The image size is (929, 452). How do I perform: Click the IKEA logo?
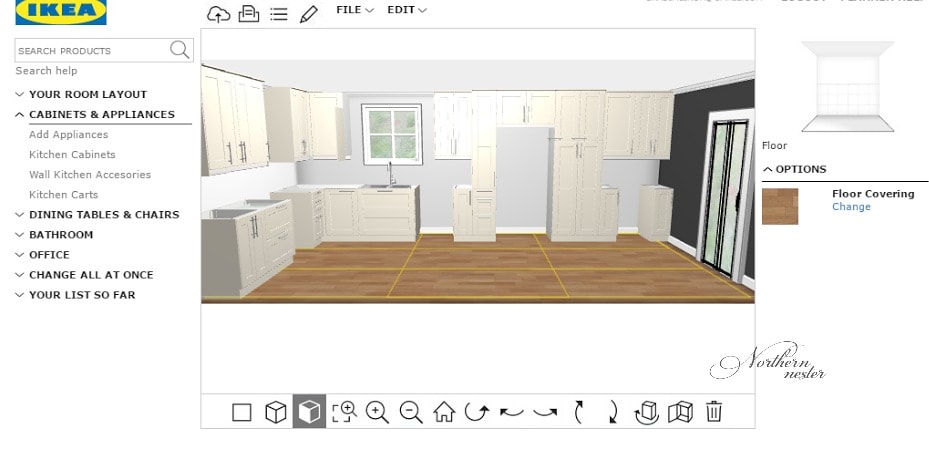(x=61, y=12)
